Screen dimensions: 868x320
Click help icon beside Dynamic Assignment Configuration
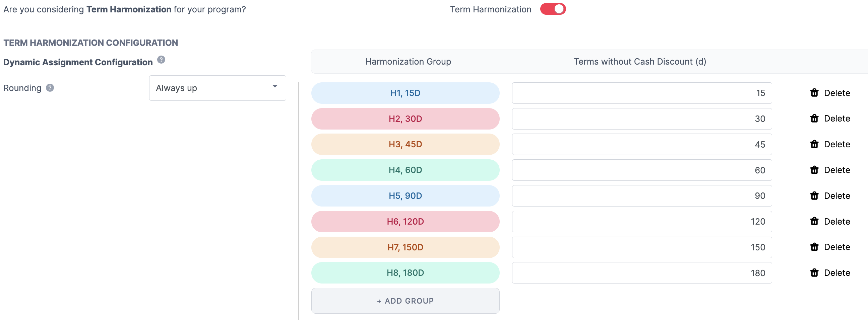click(x=161, y=60)
